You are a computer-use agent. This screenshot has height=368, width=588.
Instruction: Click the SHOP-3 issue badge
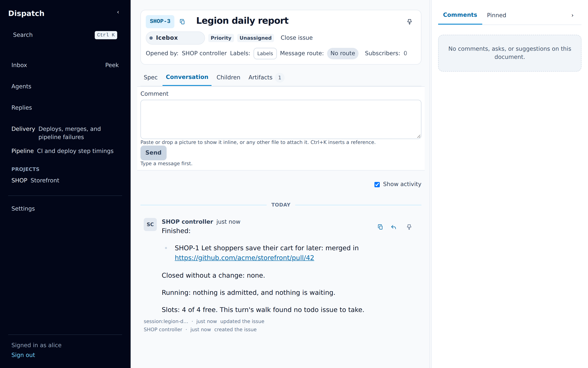tap(160, 21)
